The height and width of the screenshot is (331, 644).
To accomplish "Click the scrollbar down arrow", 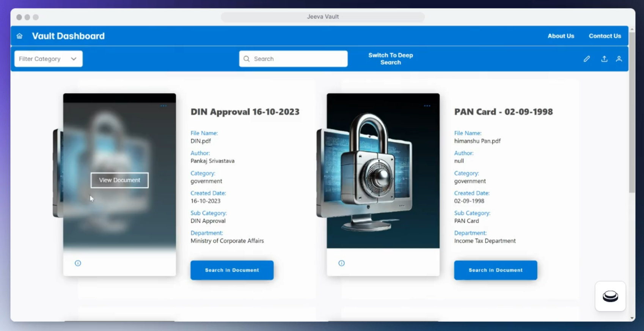I will pos(632,318).
